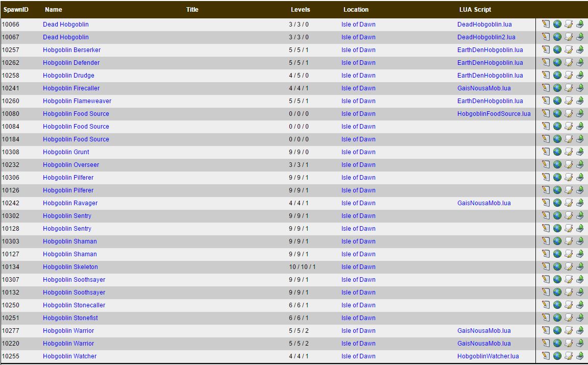
Task: Click notepad edit icon for Dead Hobgoblin 10066
Action: [x=546, y=24]
